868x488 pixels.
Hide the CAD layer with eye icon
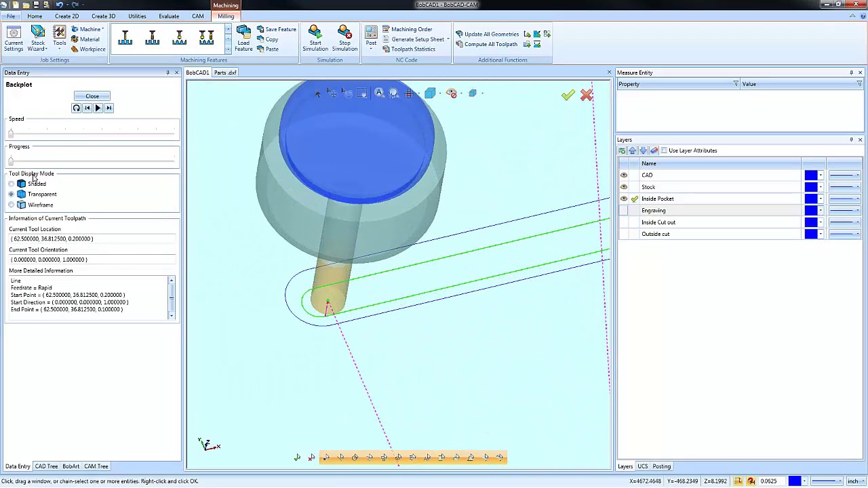[624, 175]
